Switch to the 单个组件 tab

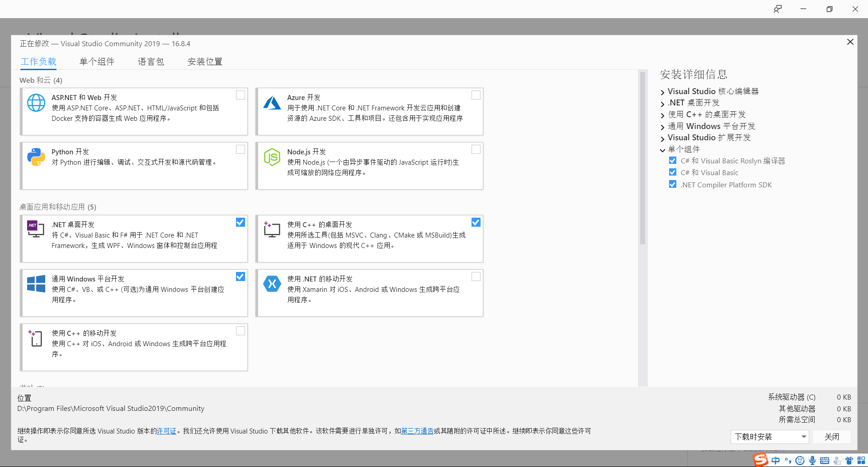click(97, 62)
